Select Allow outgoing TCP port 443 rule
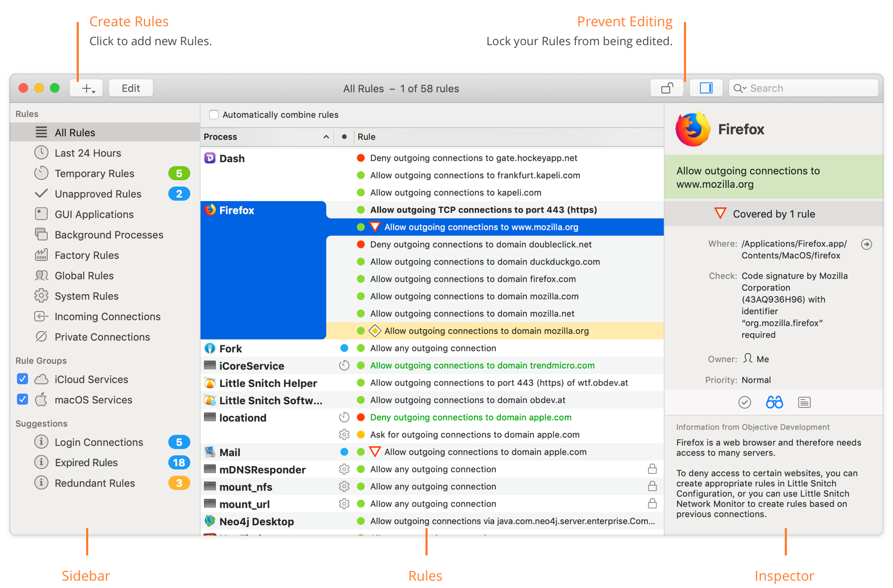Viewport: 893px width, 588px height. click(483, 210)
